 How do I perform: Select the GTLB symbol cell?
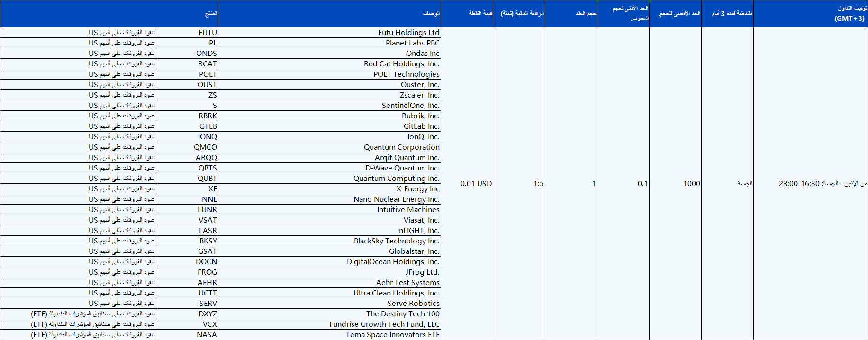[x=187, y=126]
